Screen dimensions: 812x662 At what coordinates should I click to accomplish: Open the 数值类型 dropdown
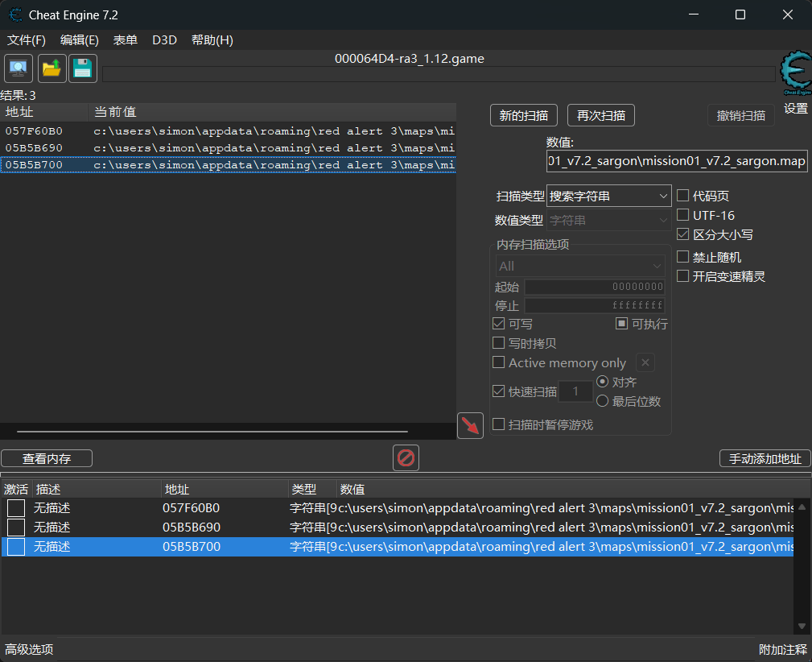tap(609, 221)
